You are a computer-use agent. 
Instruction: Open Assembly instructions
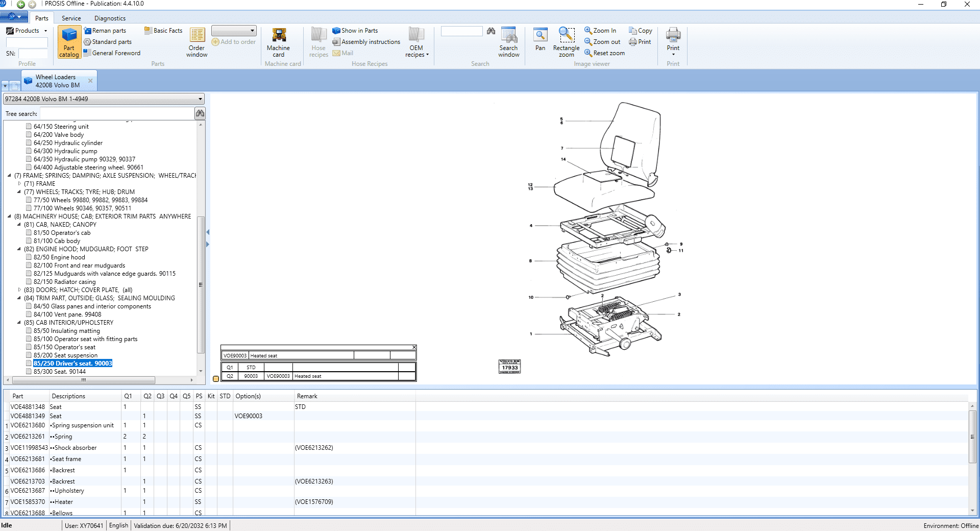(x=366, y=42)
